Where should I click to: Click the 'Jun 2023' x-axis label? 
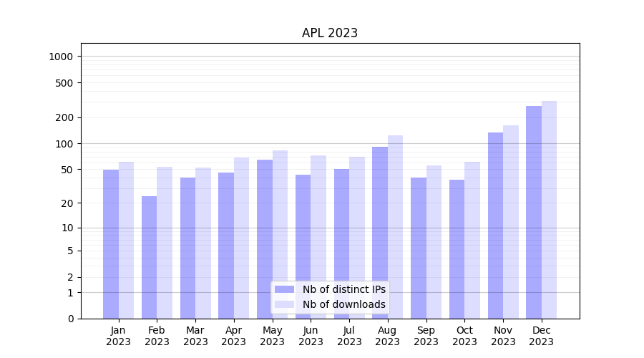311,336
